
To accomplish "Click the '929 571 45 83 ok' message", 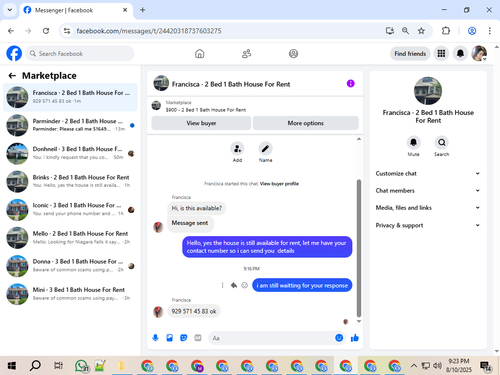I will click(x=194, y=311).
